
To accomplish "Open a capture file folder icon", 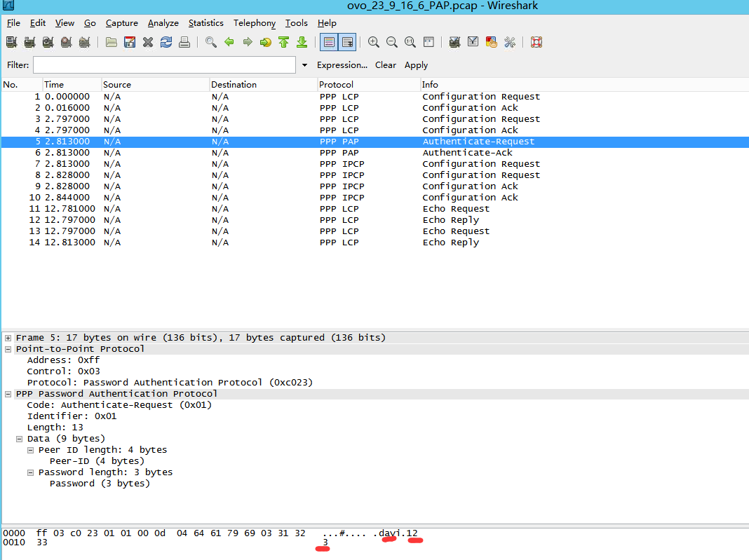I will click(x=112, y=42).
